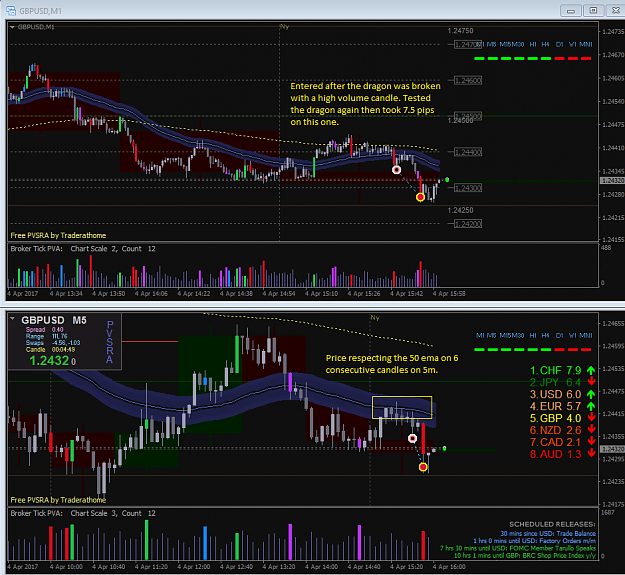Viewport: 625px width, 575px height.
Task: Select the H4 timeframe label on the top chart
Action: [x=545, y=44]
